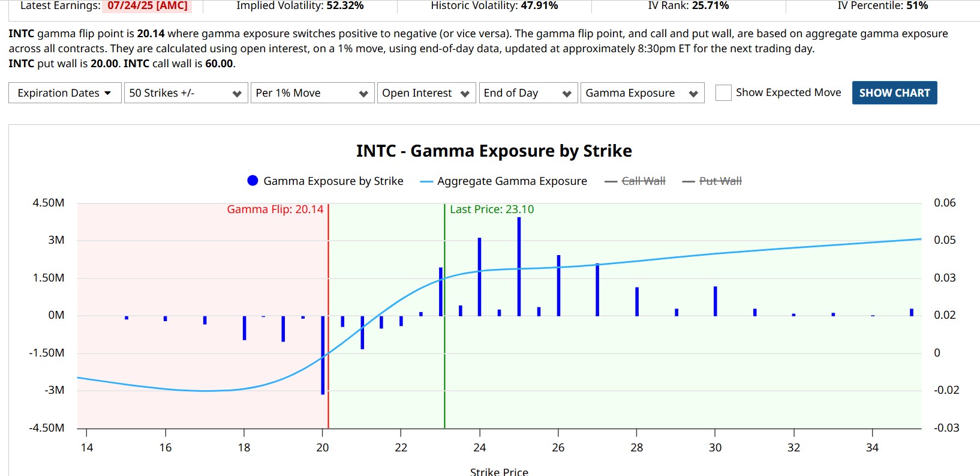Click the blue Gamma Exposure legend dot
Viewport: 980px width, 476px height.
(252, 181)
